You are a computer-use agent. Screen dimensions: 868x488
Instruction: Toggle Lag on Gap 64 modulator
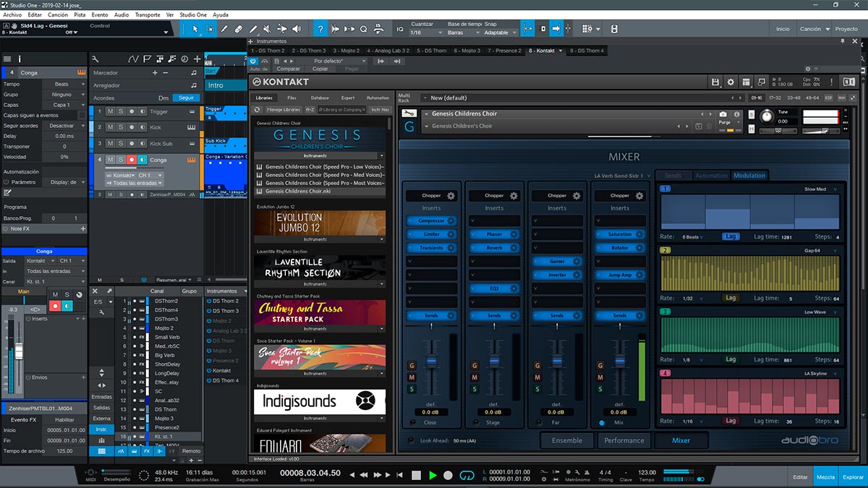[x=731, y=298]
